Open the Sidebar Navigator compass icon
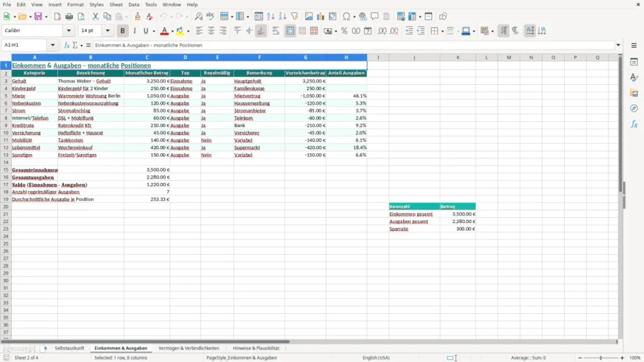644x362 pixels. [634, 108]
